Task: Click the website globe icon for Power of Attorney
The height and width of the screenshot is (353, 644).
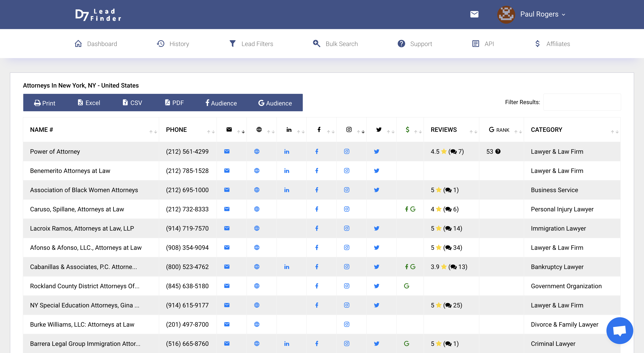Action: [x=257, y=151]
